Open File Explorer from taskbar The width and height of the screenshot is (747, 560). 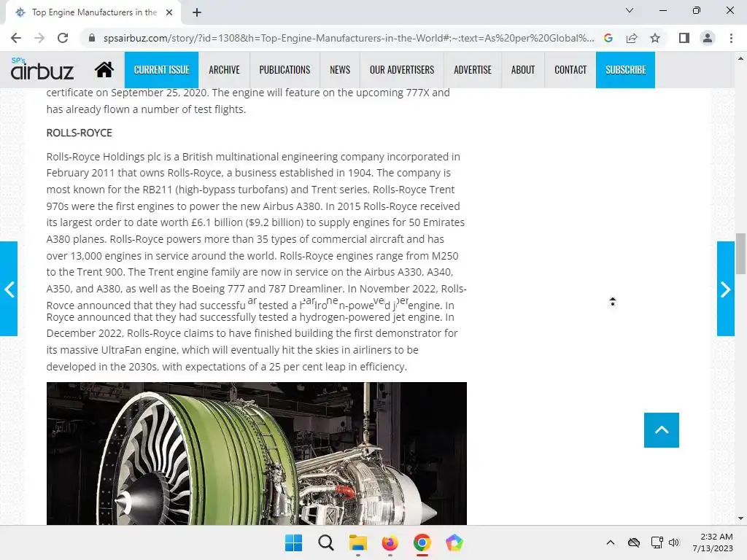[357, 542]
